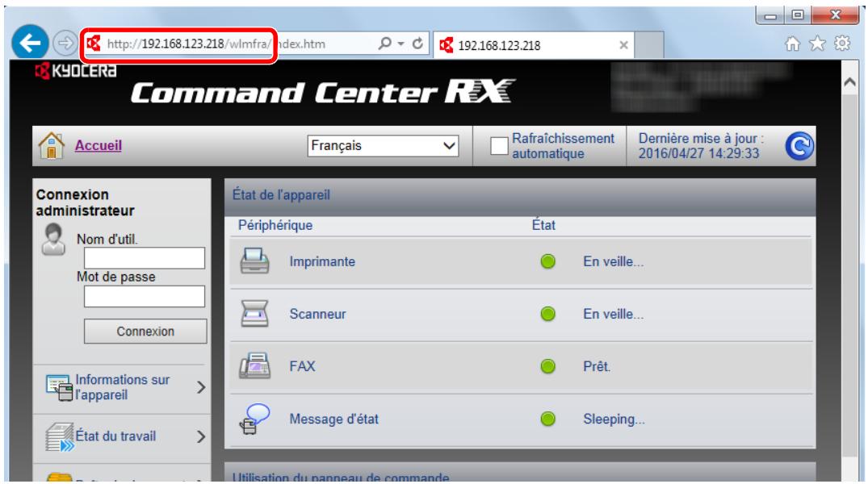Click the Informations sur l'appareil icon
This screenshot has height=484, width=868.
pyautogui.click(x=59, y=387)
